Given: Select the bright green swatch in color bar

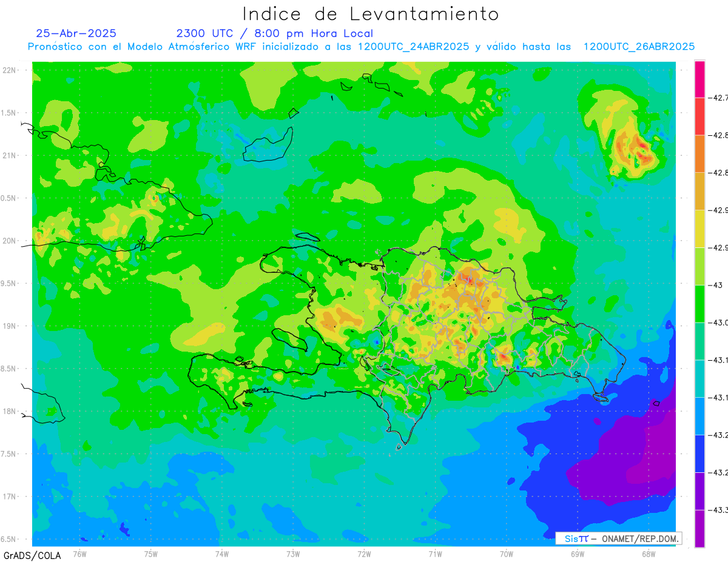Looking at the screenshot, I should tap(699, 304).
